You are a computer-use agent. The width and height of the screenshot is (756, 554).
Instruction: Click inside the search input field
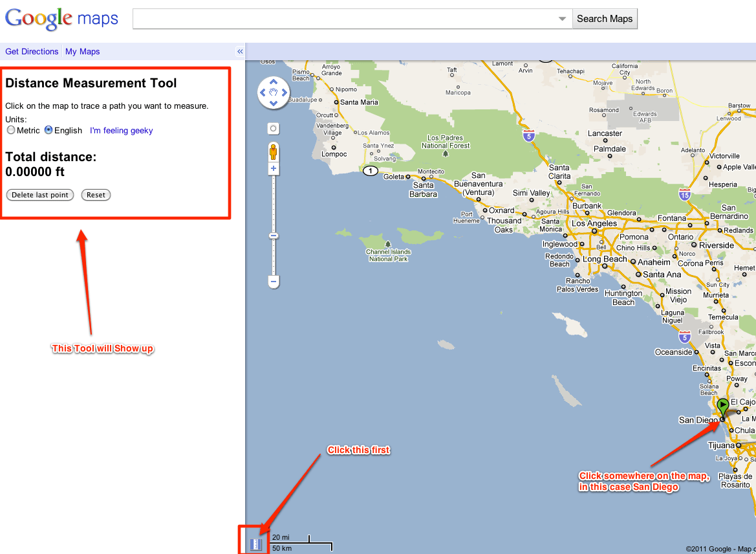pyautogui.click(x=336, y=19)
